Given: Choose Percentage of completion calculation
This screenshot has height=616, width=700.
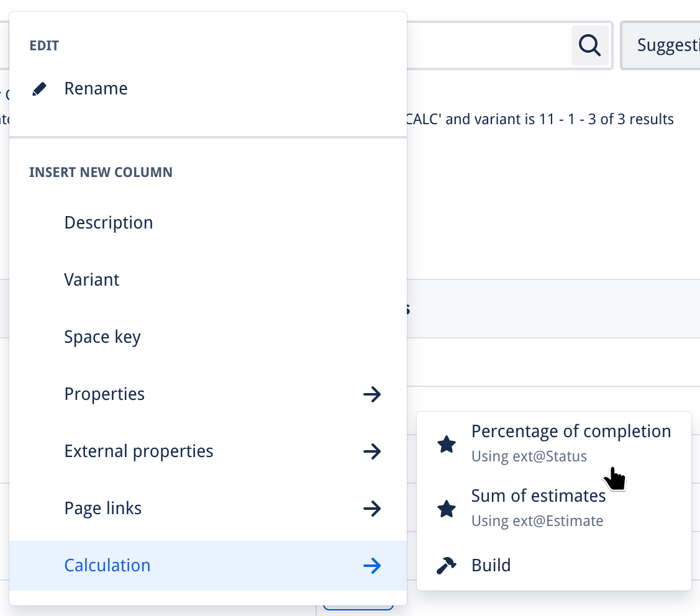Looking at the screenshot, I should [x=571, y=432].
